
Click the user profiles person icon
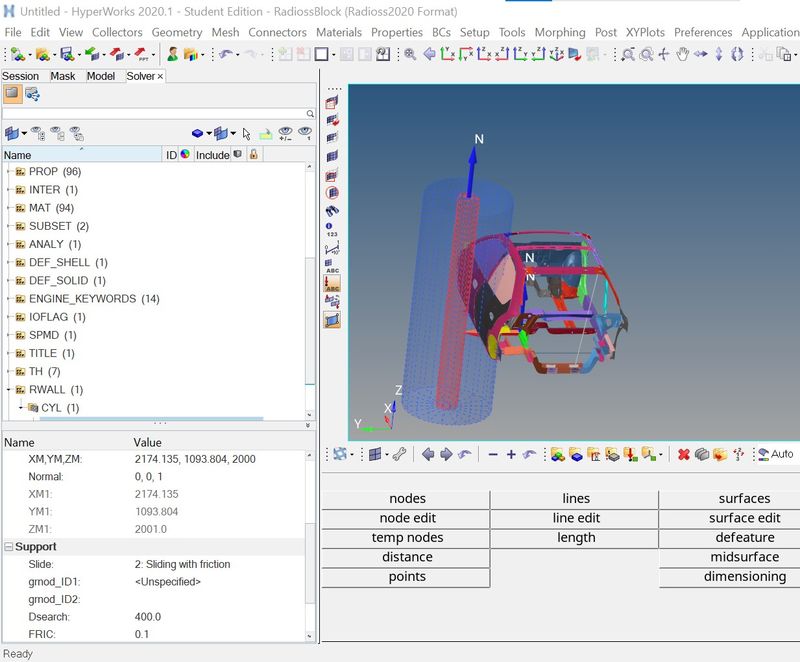[x=173, y=54]
